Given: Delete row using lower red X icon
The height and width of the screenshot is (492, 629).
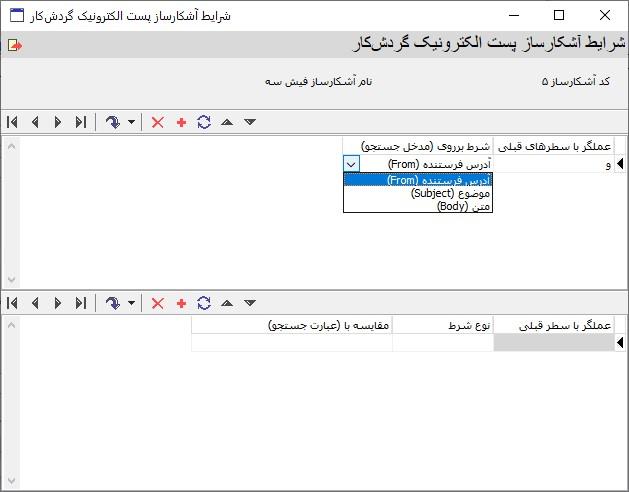Looking at the screenshot, I should click(x=157, y=303).
